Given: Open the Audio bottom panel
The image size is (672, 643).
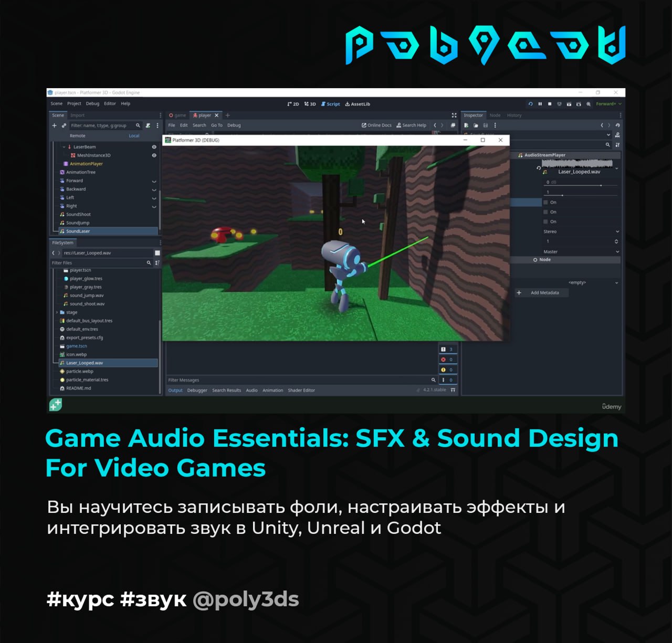Looking at the screenshot, I should click(x=252, y=391).
